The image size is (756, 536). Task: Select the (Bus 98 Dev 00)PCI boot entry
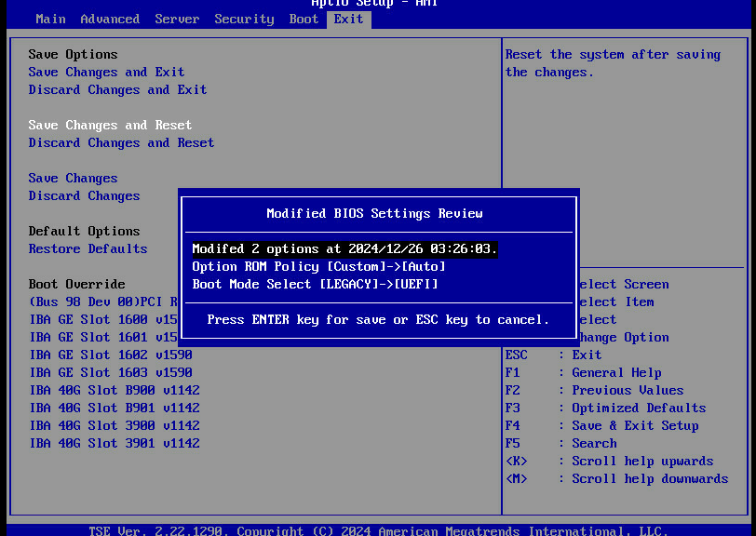coord(103,301)
